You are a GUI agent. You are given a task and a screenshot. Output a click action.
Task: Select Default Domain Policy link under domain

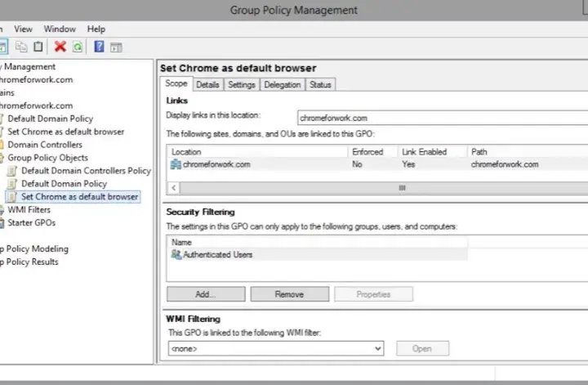pyautogui.click(x=51, y=119)
